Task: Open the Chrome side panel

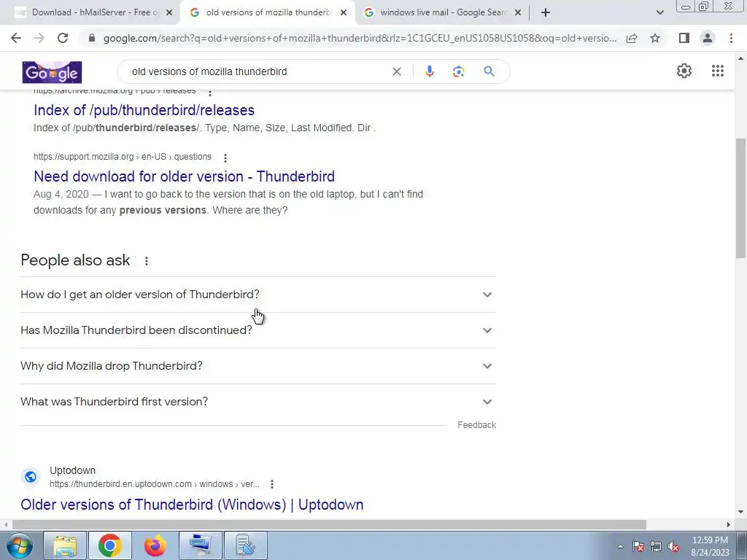Action: click(684, 38)
